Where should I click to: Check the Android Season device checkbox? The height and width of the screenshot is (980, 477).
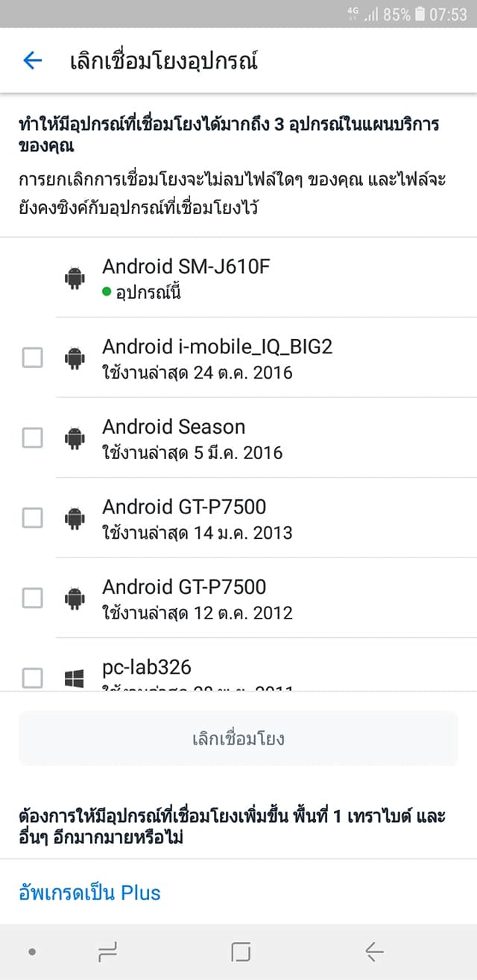coord(32,438)
